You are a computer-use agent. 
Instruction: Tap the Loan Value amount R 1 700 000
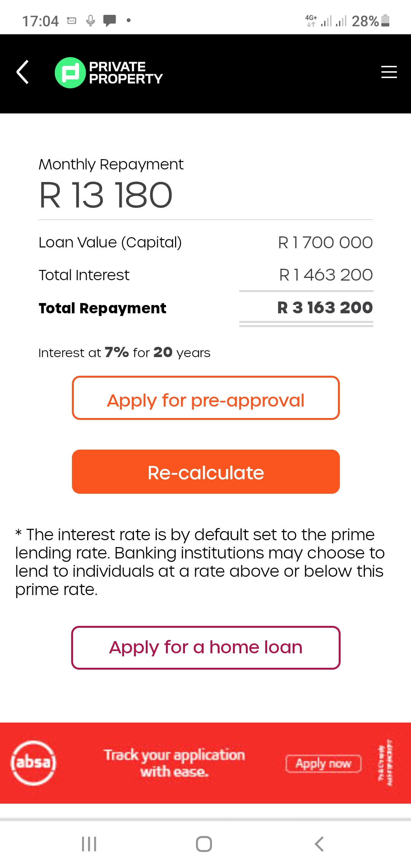325,243
